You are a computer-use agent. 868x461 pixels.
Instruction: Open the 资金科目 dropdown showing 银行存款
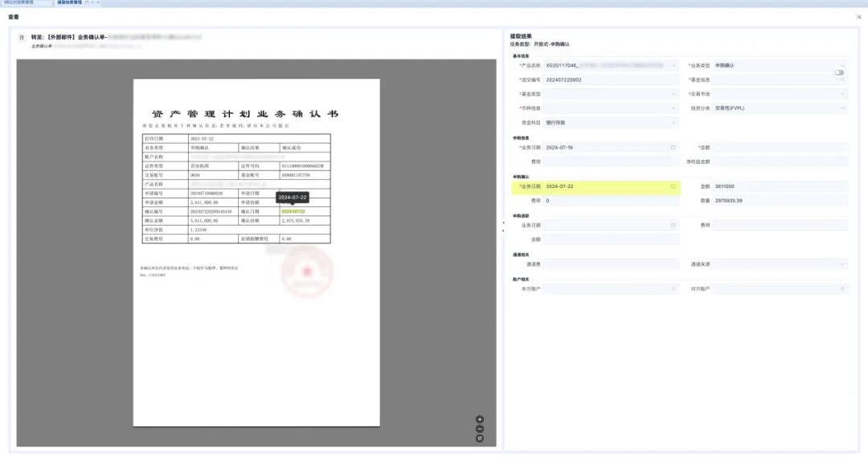[611, 123]
